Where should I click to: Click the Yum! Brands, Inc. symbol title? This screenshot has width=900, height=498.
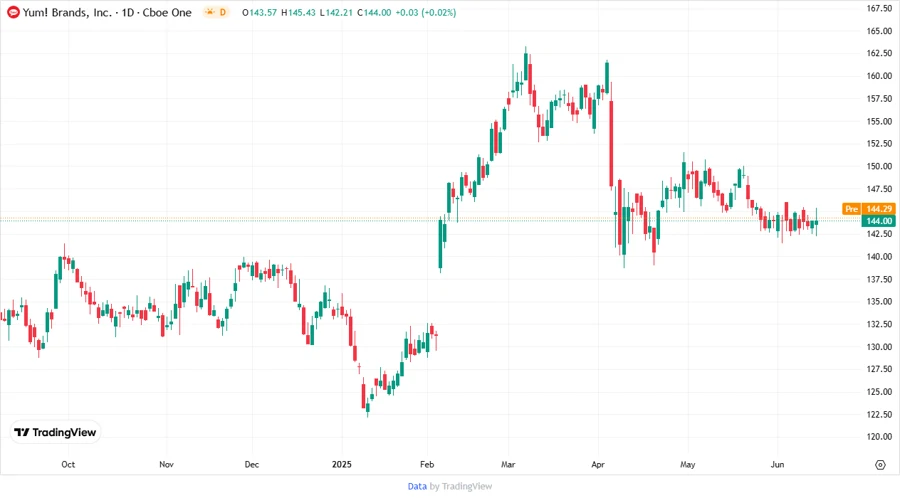click(67, 12)
